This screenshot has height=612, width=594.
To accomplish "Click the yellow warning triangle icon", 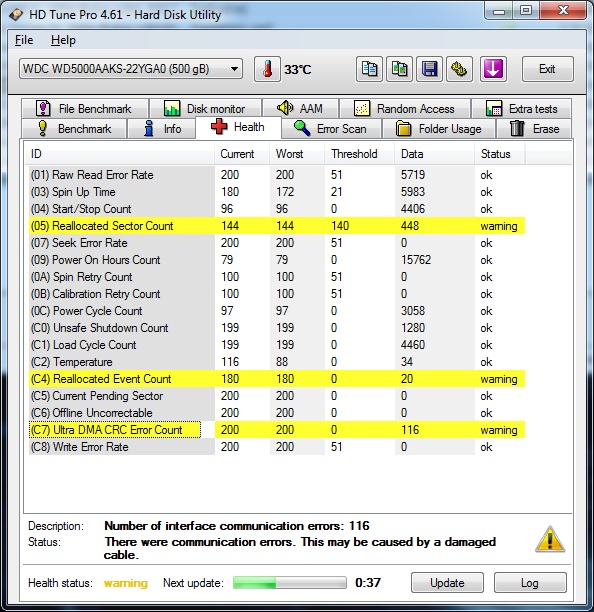I will click(x=550, y=539).
